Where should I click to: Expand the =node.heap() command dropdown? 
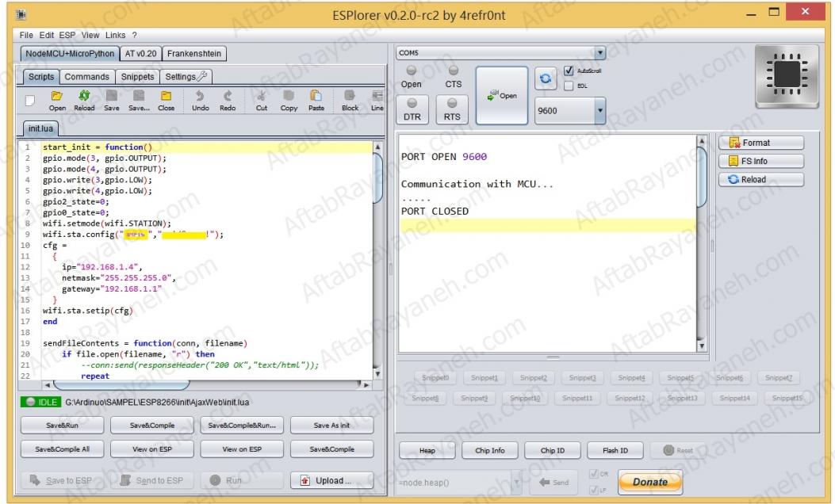point(517,482)
